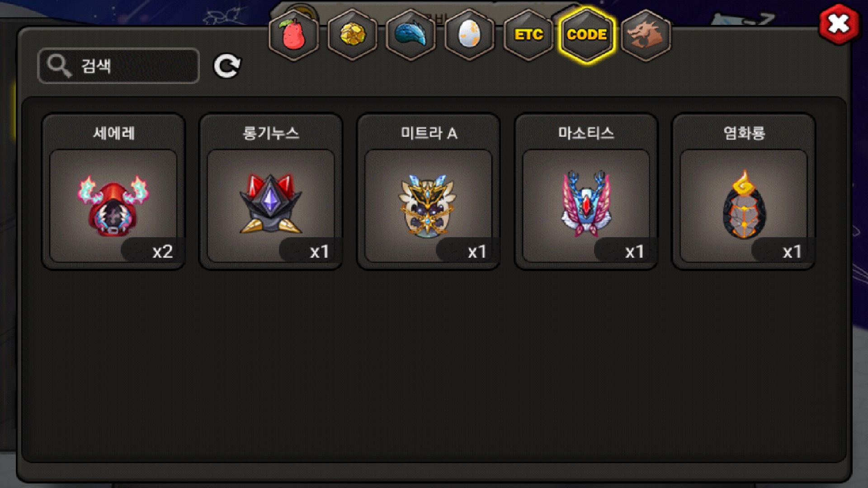Click the 염화룡 title label

point(744,133)
